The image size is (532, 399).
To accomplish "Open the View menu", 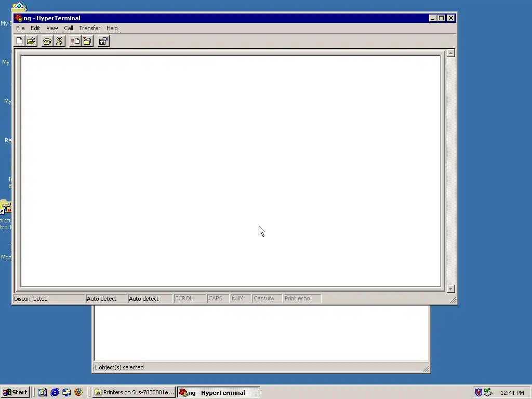I will pyautogui.click(x=52, y=28).
